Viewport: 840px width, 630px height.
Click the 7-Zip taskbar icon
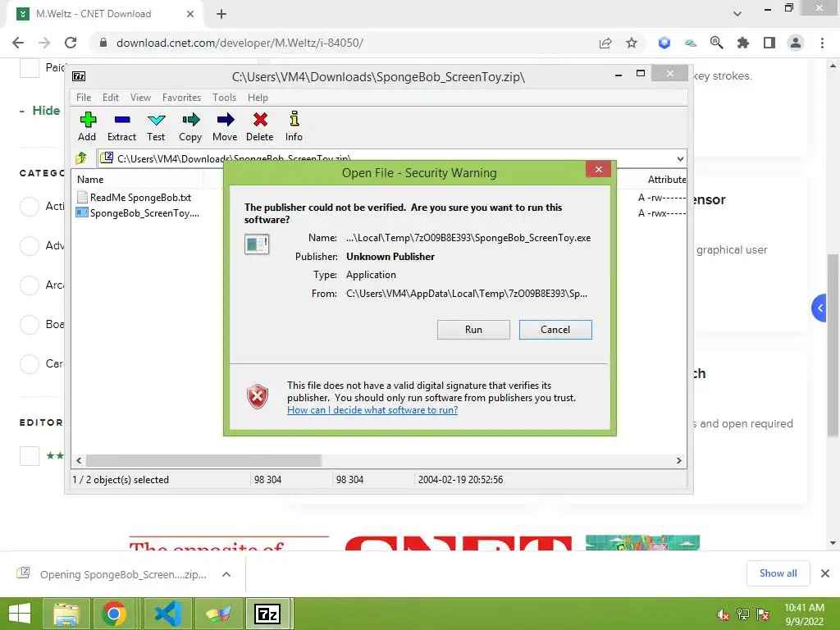[x=268, y=614]
